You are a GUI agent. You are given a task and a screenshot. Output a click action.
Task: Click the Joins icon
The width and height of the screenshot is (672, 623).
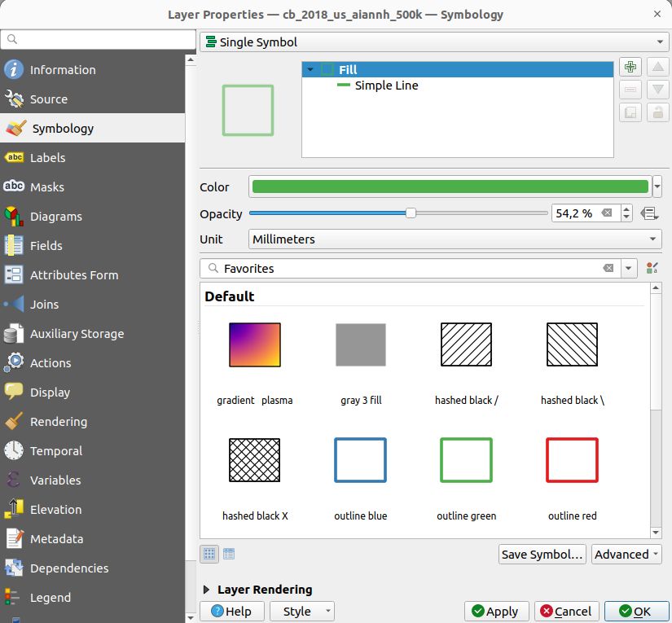pos(14,305)
